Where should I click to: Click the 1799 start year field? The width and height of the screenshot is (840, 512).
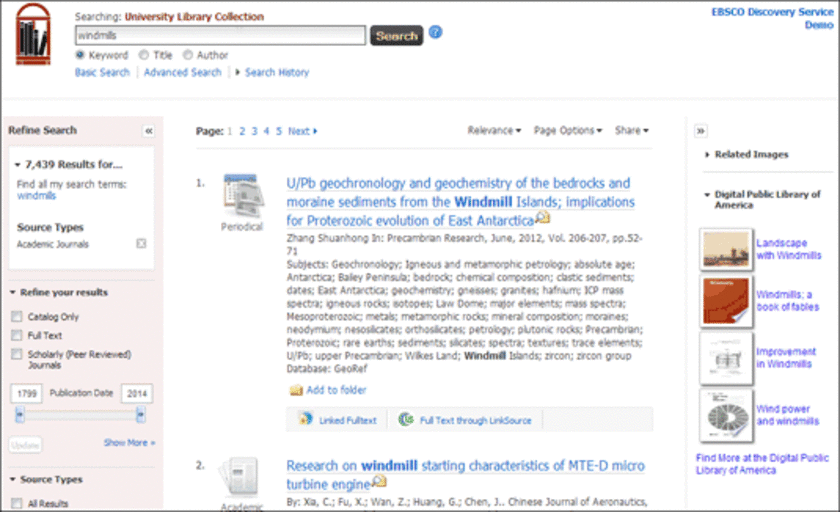point(26,394)
